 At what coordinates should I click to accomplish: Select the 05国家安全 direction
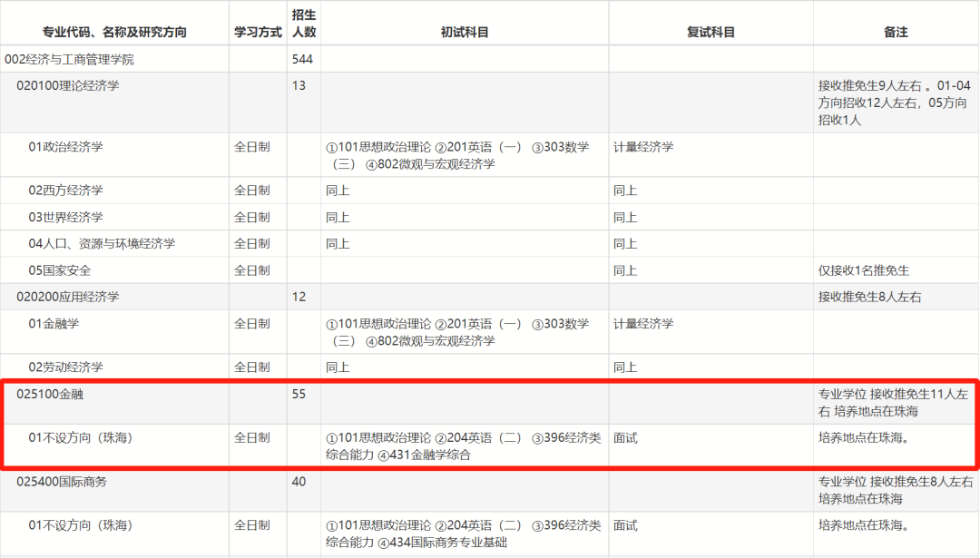(x=59, y=270)
